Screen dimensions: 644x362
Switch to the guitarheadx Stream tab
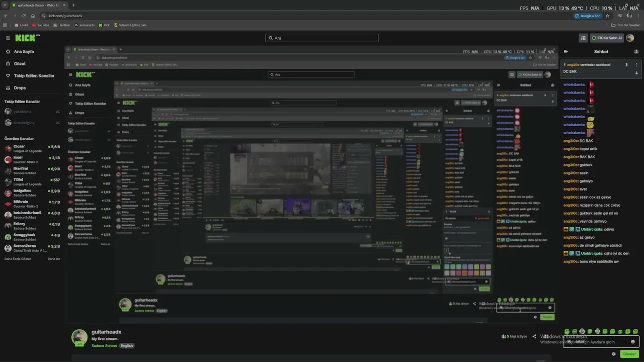pyautogui.click(x=39, y=5)
